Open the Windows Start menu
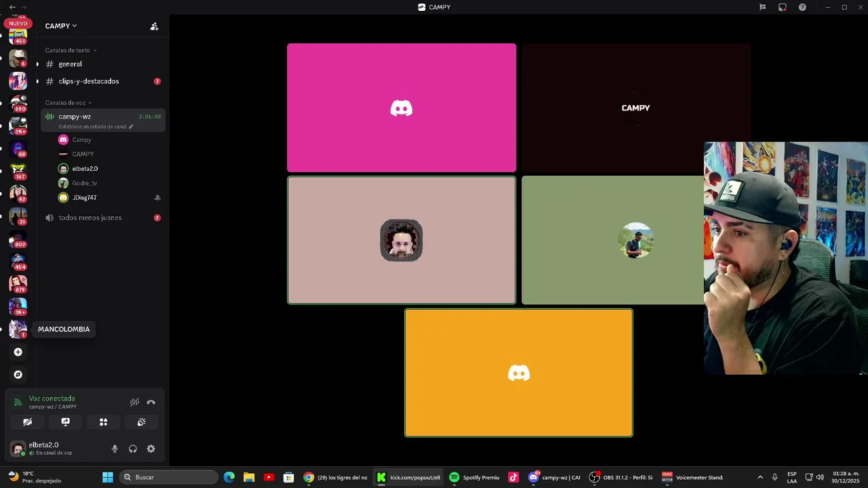 point(108,477)
